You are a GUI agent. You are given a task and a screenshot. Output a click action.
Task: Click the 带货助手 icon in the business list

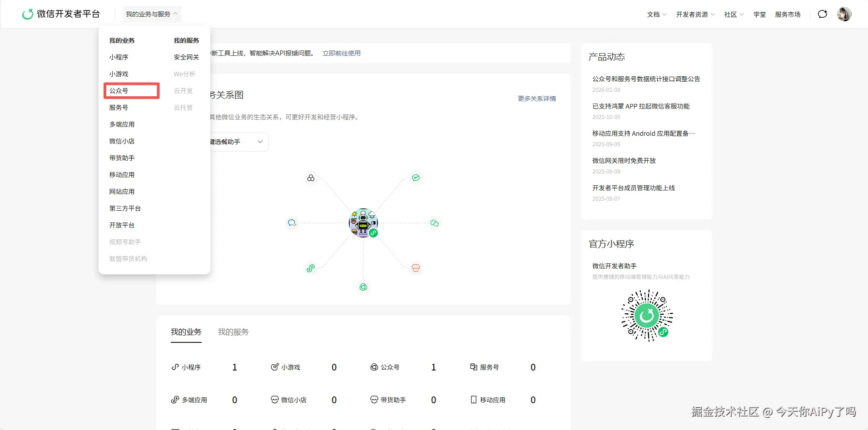[x=374, y=400]
